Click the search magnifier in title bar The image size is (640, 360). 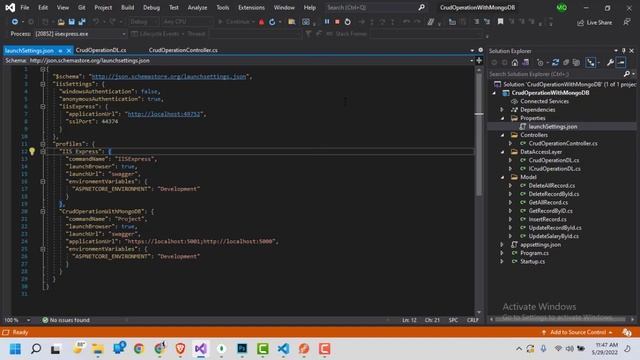pyautogui.click(x=421, y=7)
